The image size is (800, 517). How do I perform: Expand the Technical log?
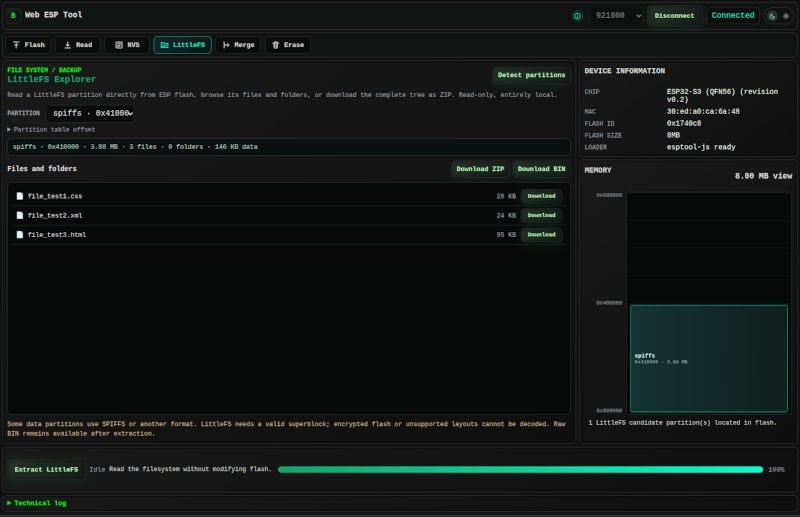(x=37, y=503)
